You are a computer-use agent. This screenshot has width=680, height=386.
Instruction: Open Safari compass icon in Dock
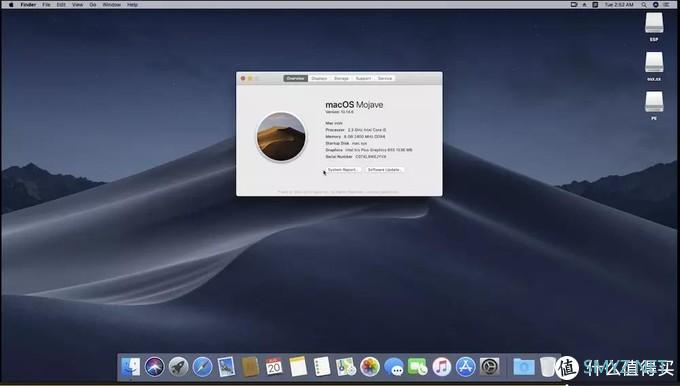[x=202, y=367]
